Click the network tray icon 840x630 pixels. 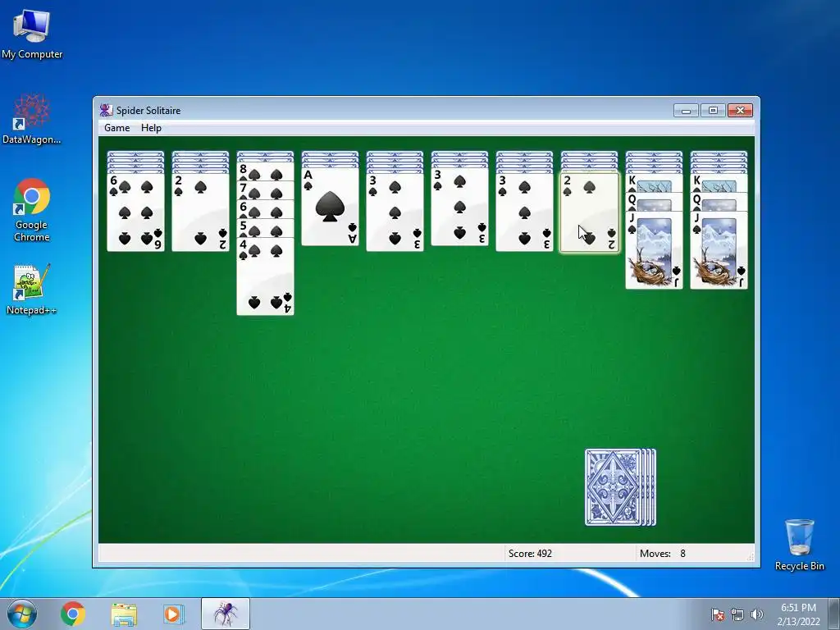pos(737,614)
